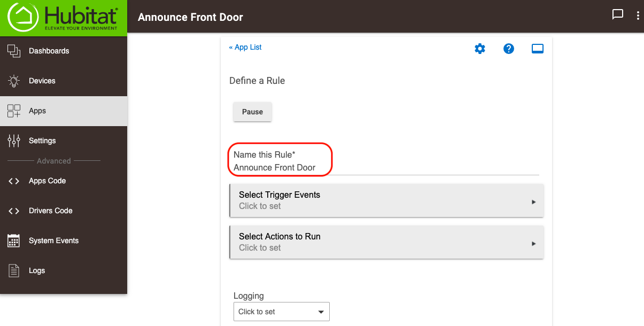Click the Dashboards sidebar icon
The height and width of the screenshot is (326, 644).
click(x=14, y=51)
